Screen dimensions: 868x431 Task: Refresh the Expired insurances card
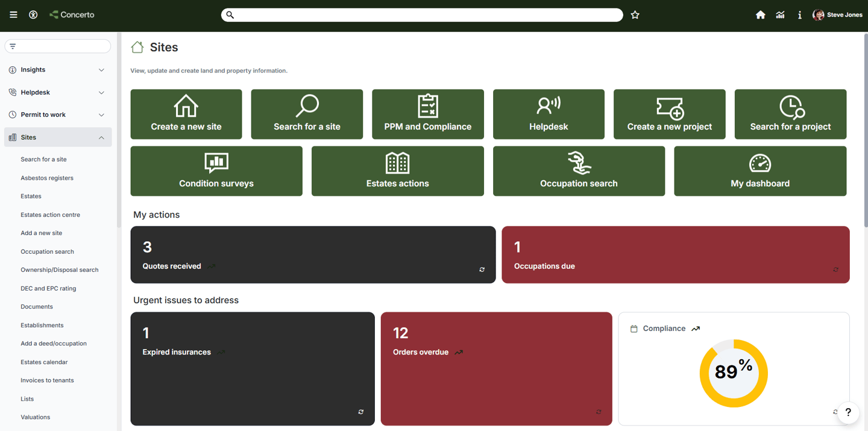coord(360,412)
